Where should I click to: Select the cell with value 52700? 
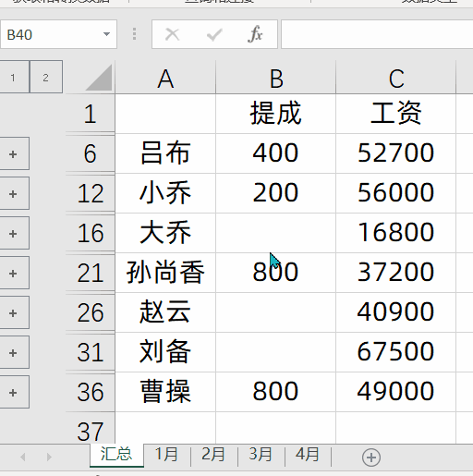396,153
